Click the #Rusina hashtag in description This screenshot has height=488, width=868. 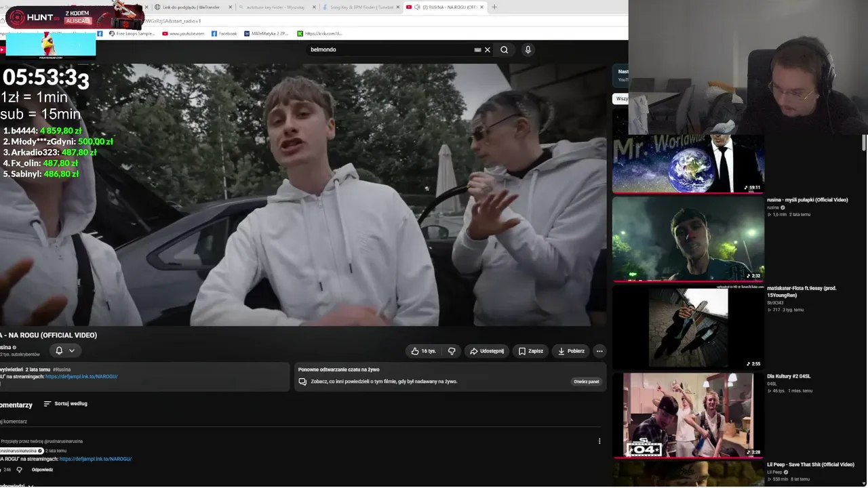(x=62, y=369)
